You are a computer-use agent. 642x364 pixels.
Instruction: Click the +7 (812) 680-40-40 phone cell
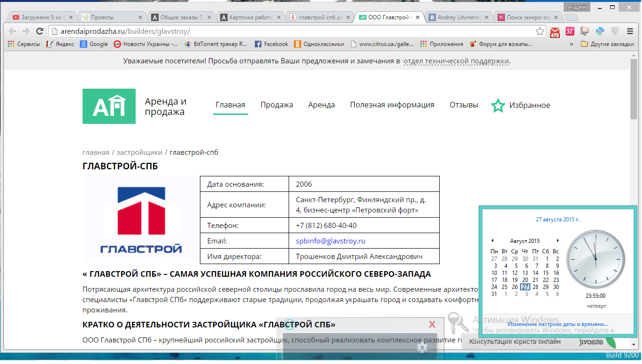364,226
